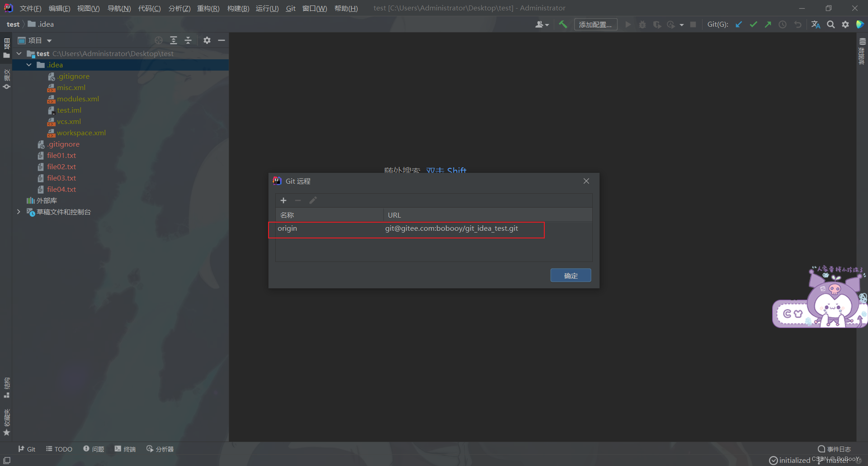Click the translate icon in toolbar
Viewport: 868px width, 466px height.
(x=816, y=24)
